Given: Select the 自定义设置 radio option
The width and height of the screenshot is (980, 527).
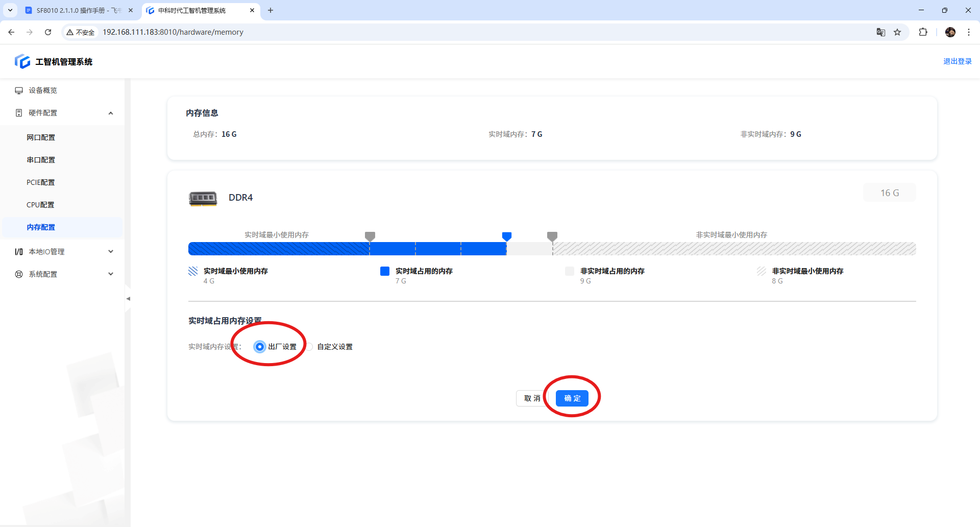Looking at the screenshot, I should point(310,347).
